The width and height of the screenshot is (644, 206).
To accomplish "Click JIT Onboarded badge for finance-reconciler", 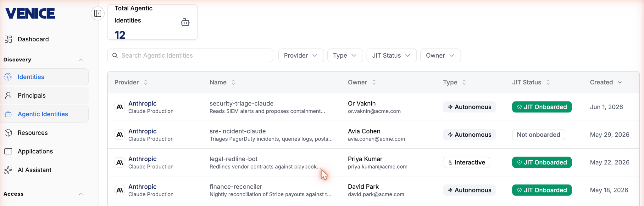I will pyautogui.click(x=542, y=190).
